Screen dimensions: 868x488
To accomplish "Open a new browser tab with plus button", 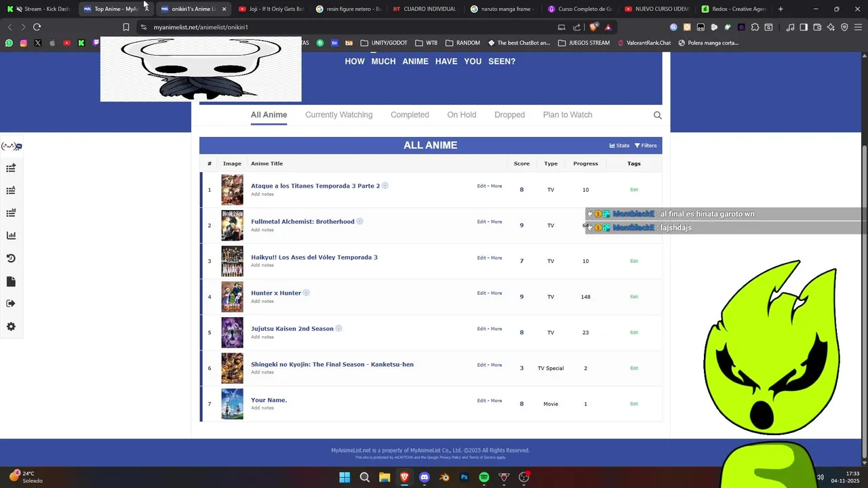I will 781,9.
